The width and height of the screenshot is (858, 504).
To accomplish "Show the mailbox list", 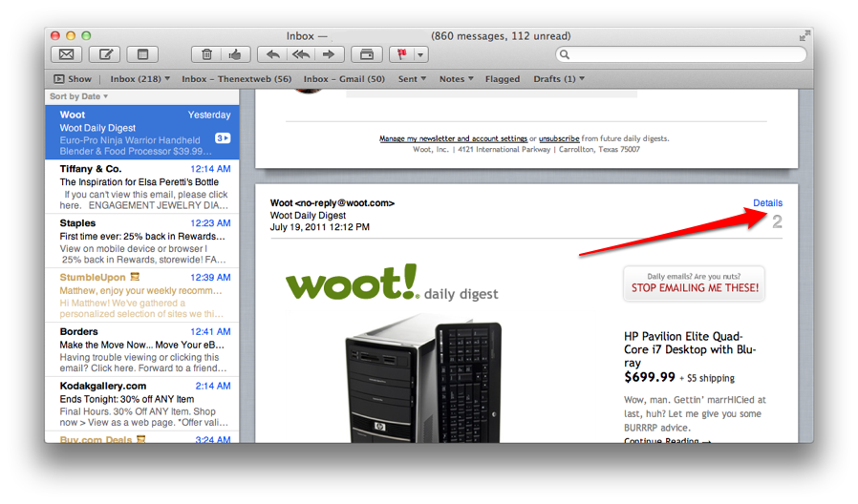I will pos(73,78).
